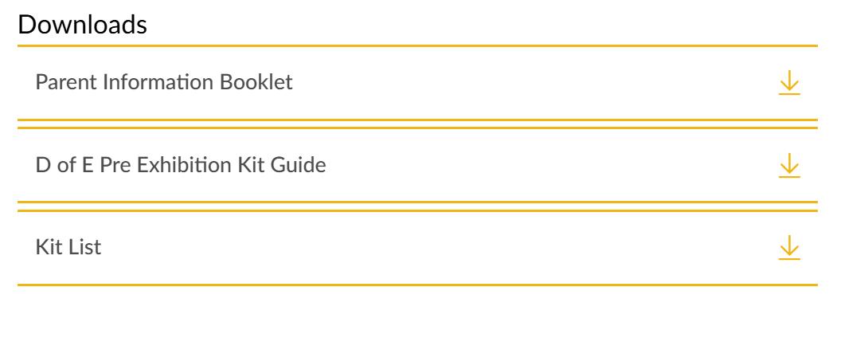Click the text 'Parent Information Booklet'
The image size is (868, 338).
(164, 82)
